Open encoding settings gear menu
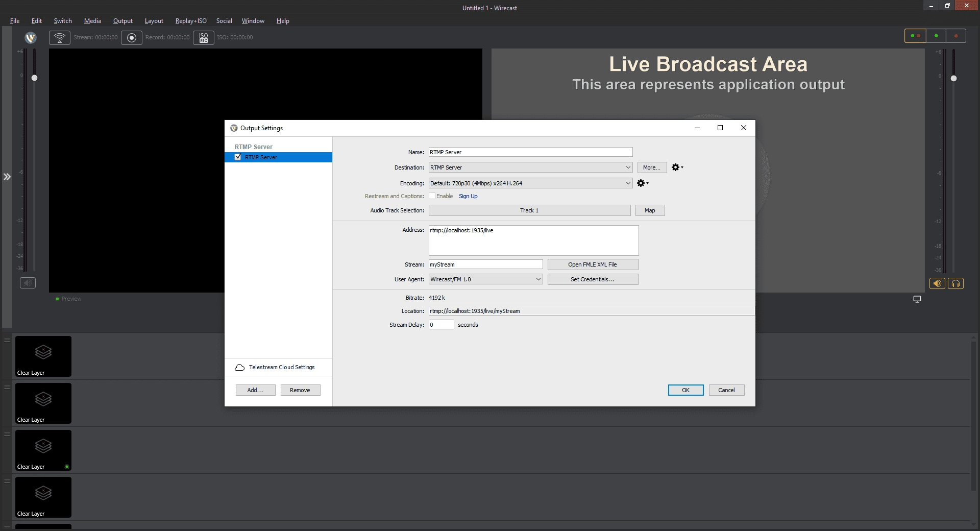Screen dimensions: 980x531 click(x=643, y=183)
